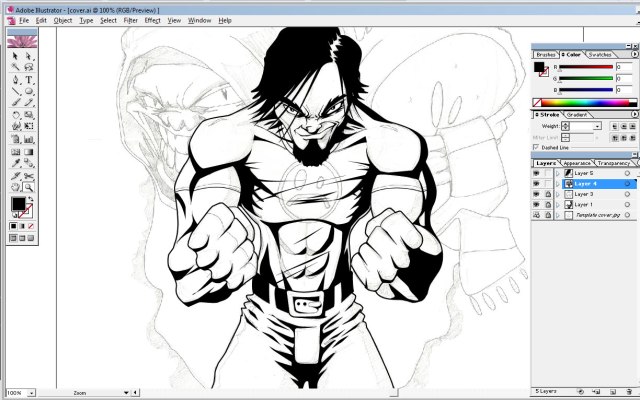The width and height of the screenshot is (640, 400).
Task: Click the red R channel slider
Action: point(586,67)
